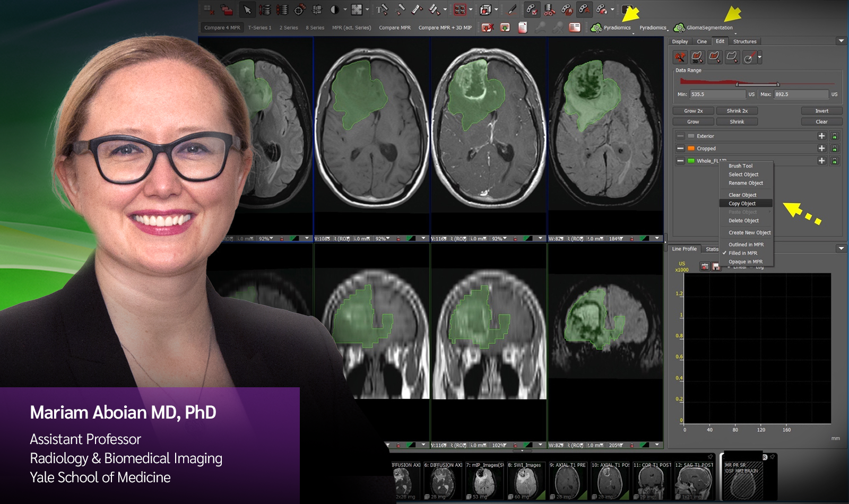Click the contrast half-circle icon
The width and height of the screenshot is (849, 504).
coord(334,10)
